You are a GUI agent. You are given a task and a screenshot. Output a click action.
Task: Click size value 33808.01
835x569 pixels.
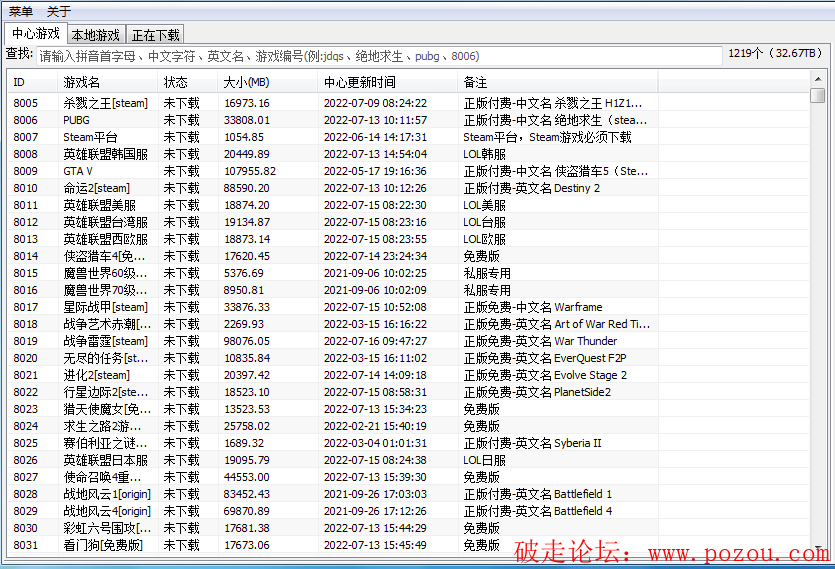click(247, 120)
